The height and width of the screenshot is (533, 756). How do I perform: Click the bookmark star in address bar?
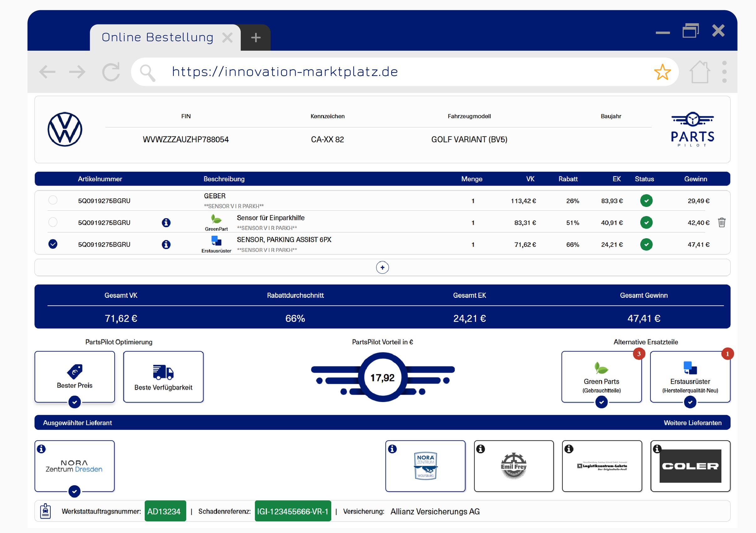(x=662, y=72)
